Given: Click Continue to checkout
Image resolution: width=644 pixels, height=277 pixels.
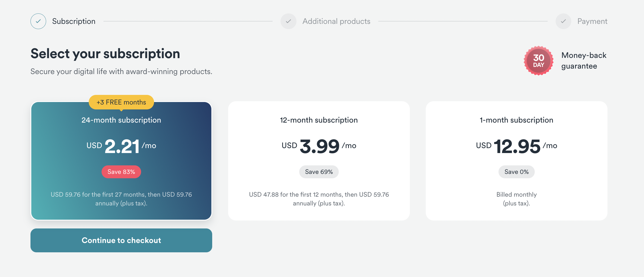Looking at the screenshot, I should [121, 240].
